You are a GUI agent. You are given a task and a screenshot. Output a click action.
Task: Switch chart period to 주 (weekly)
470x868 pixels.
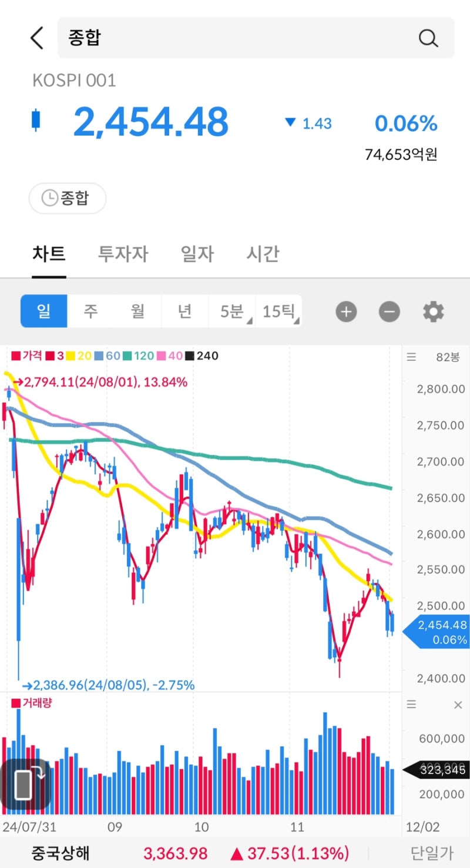tap(90, 311)
